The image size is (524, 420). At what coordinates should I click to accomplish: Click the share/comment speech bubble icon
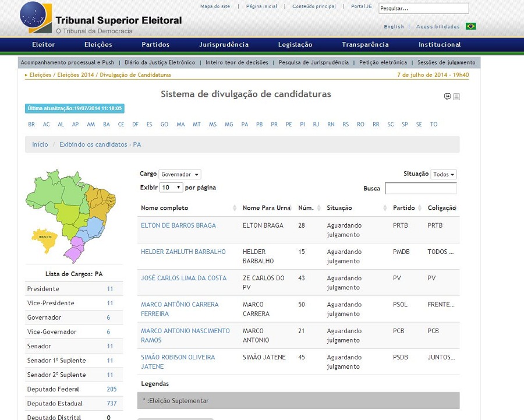(x=447, y=97)
